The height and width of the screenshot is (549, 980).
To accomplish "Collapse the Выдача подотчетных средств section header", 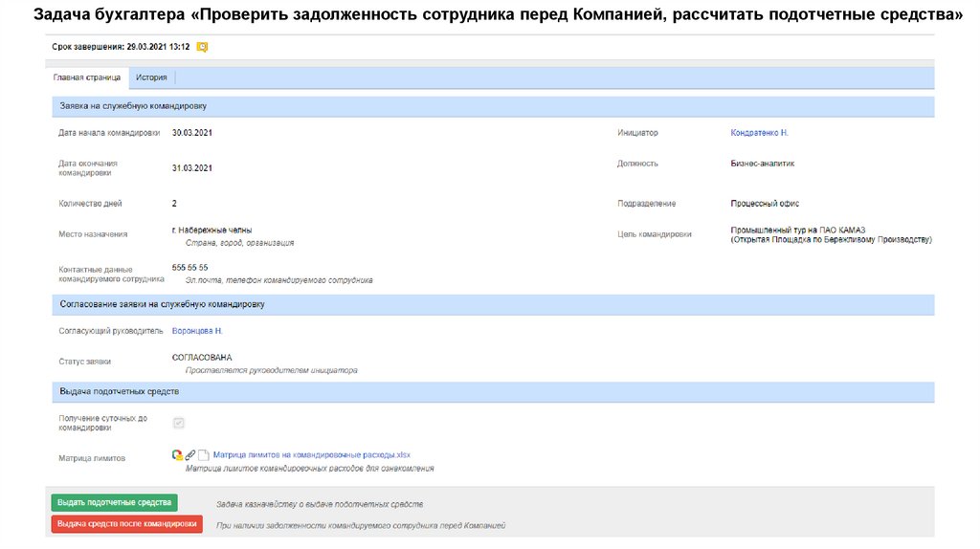I will pos(119,392).
